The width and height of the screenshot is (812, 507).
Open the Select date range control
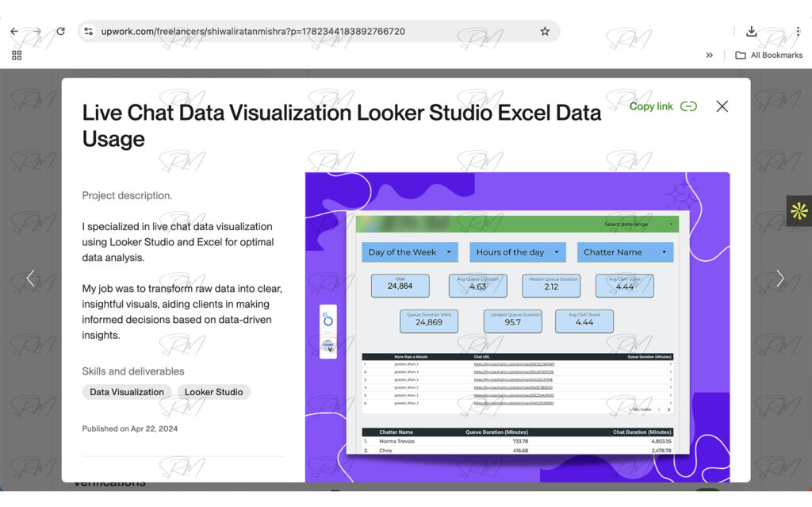coord(638,224)
